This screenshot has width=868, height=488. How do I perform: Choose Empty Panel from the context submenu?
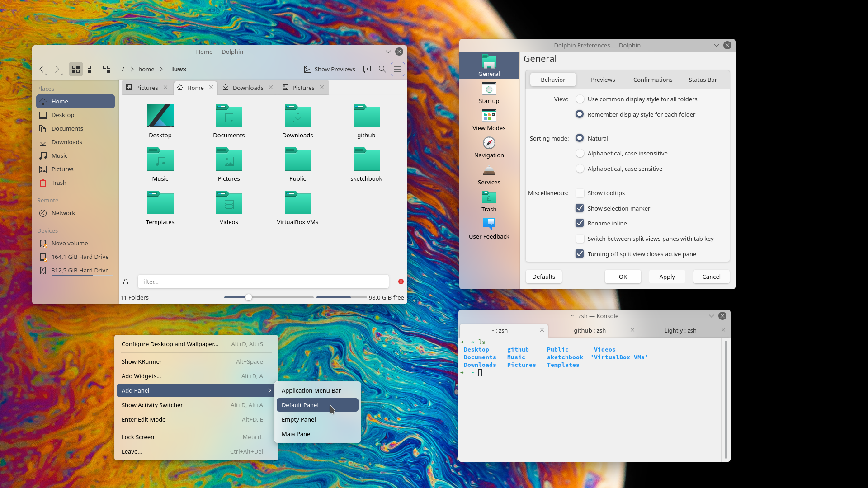[x=298, y=419]
